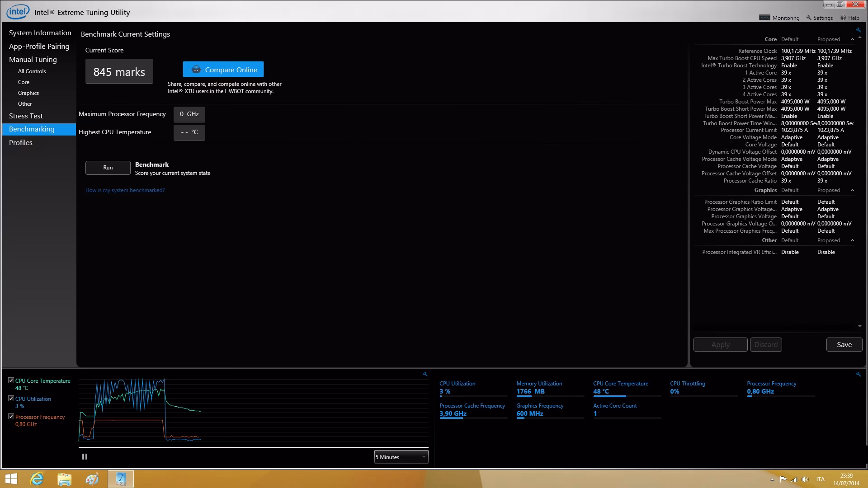Image resolution: width=868 pixels, height=488 pixels.
Task: Collapse the Core settings section
Action: [x=852, y=39]
